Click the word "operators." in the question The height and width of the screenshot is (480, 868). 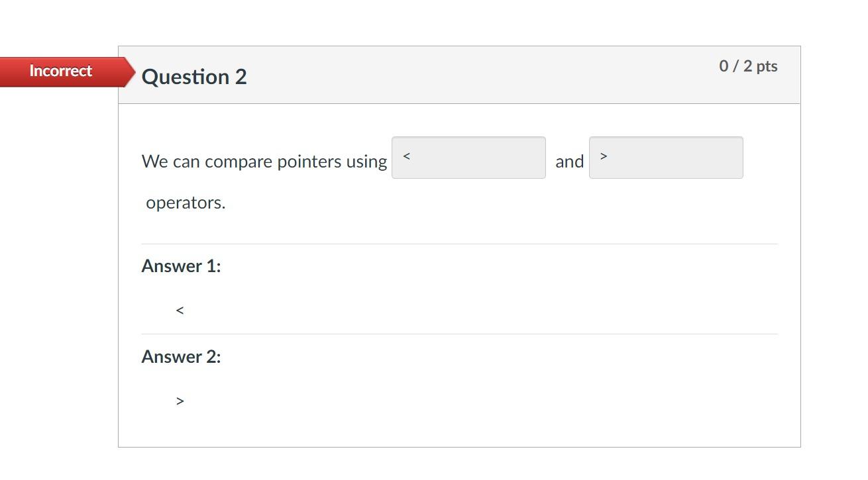[186, 203]
